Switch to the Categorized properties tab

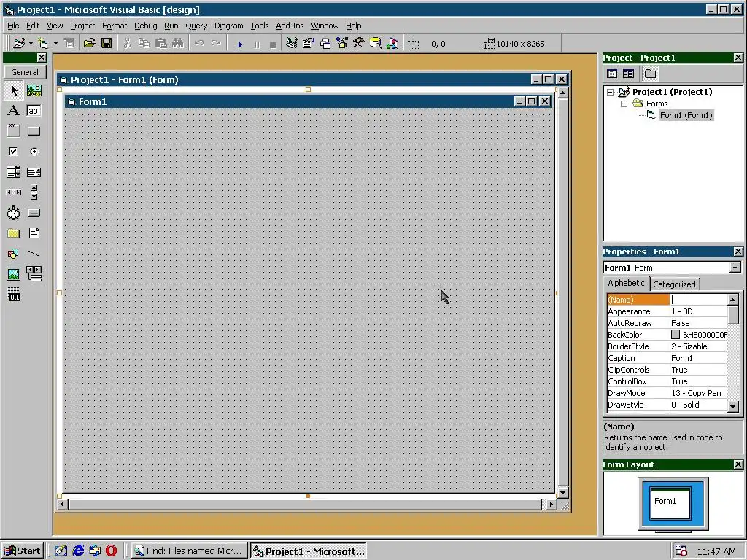(x=674, y=284)
